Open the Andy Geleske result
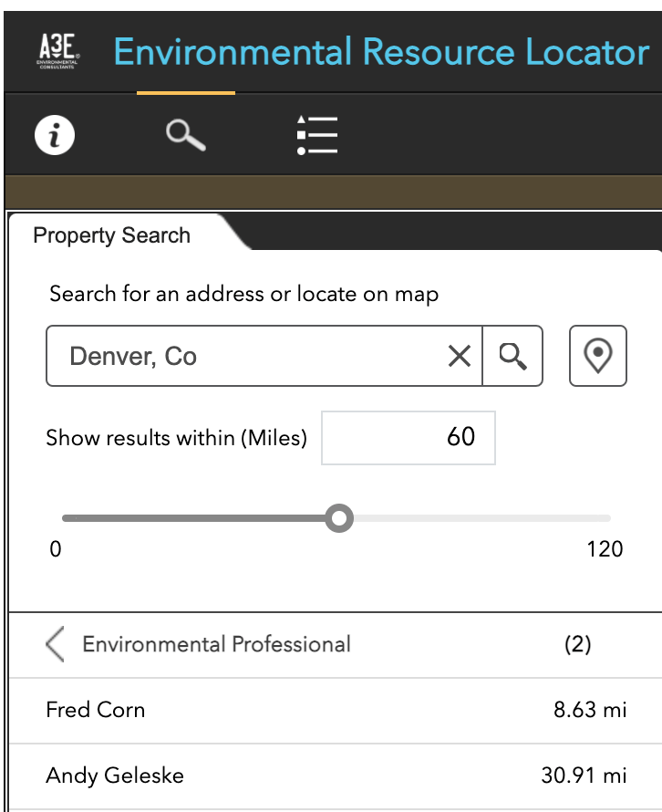 click(335, 776)
